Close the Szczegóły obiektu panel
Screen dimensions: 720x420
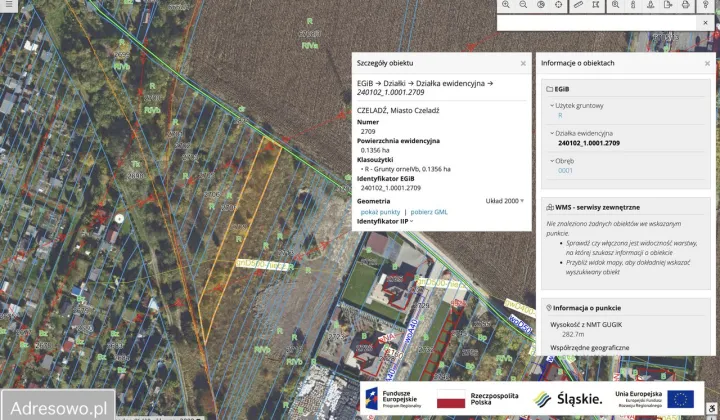(x=523, y=63)
